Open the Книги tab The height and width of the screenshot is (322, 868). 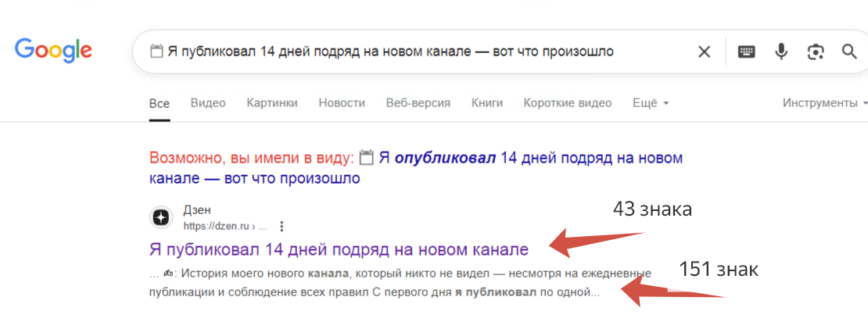(x=487, y=103)
